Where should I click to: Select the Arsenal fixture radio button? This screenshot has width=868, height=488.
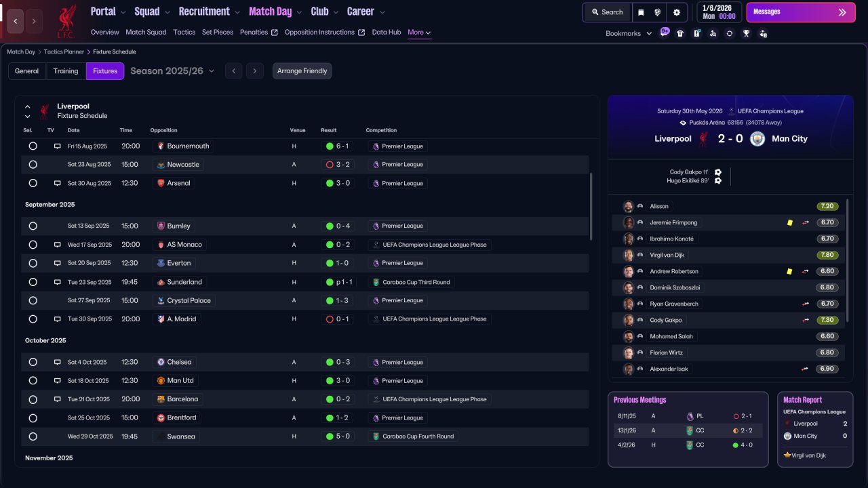point(33,183)
